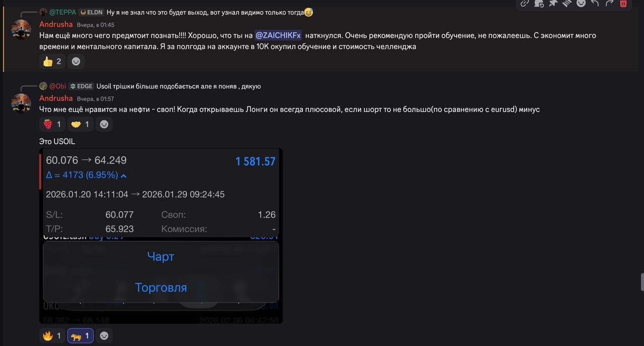
Task: Add a Super Reaction to the message
Action: (x=567, y=4)
